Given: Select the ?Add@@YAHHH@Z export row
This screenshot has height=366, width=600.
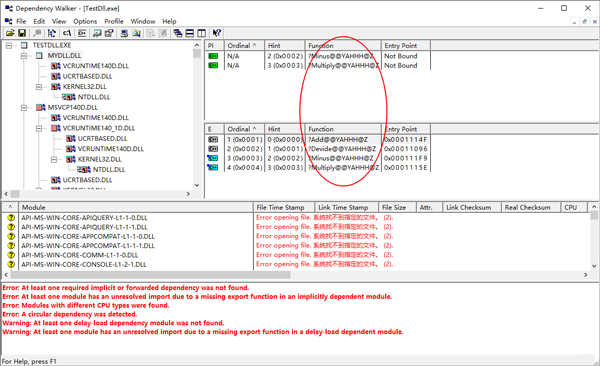Looking at the screenshot, I should (x=318, y=139).
